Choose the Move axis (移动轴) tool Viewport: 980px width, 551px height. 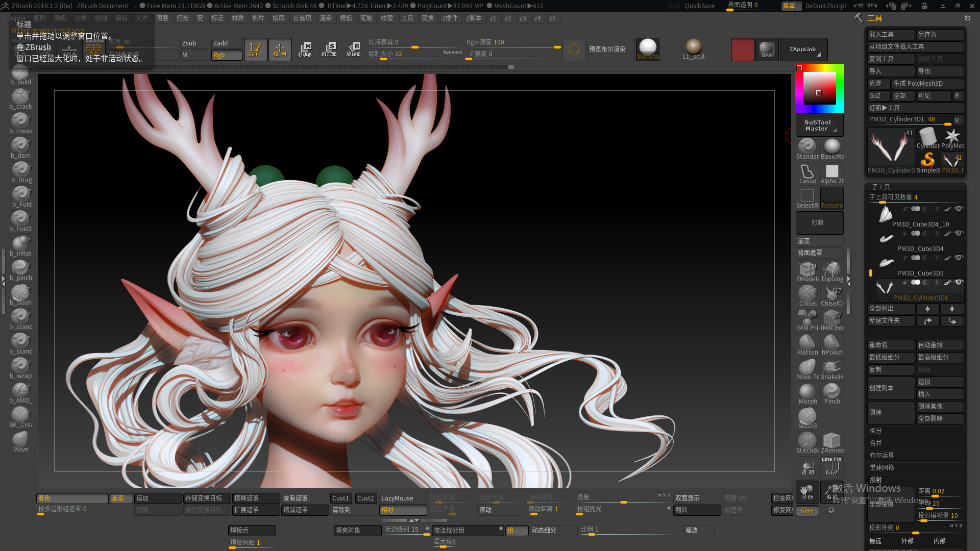coord(305,49)
